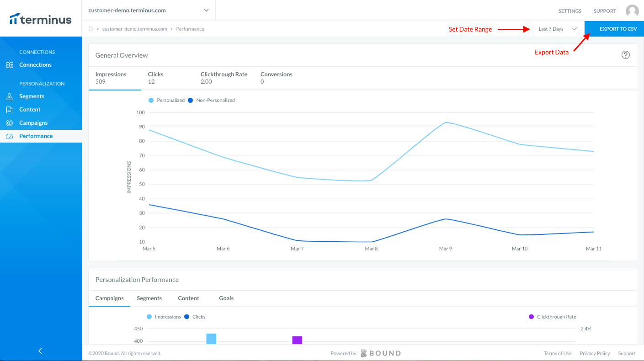The height and width of the screenshot is (361, 644).
Task: Open Terms of Use footer link
Action: point(558,353)
